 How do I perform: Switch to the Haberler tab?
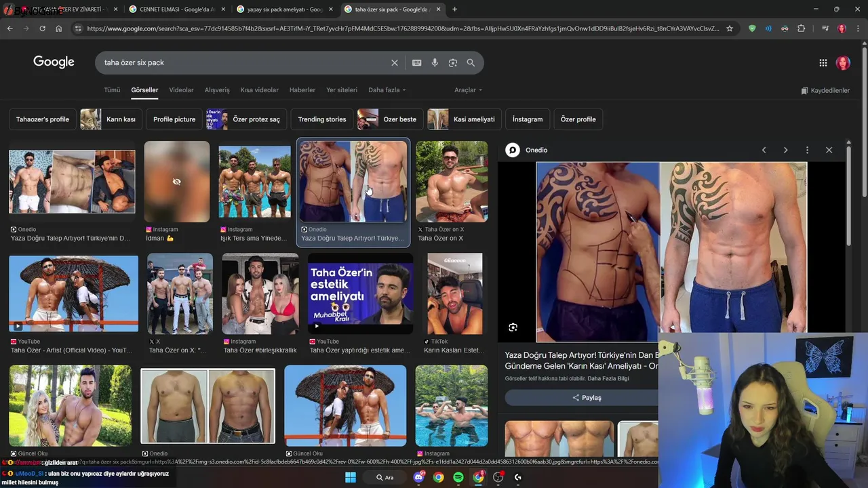(x=302, y=90)
